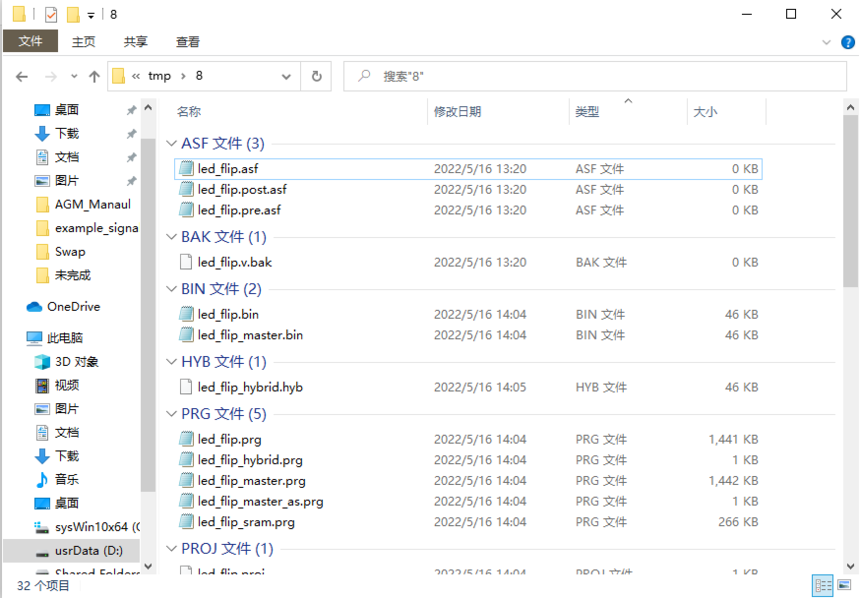The width and height of the screenshot is (860, 598).
Task: Open the 3D 对象 folder
Action: [x=76, y=362]
